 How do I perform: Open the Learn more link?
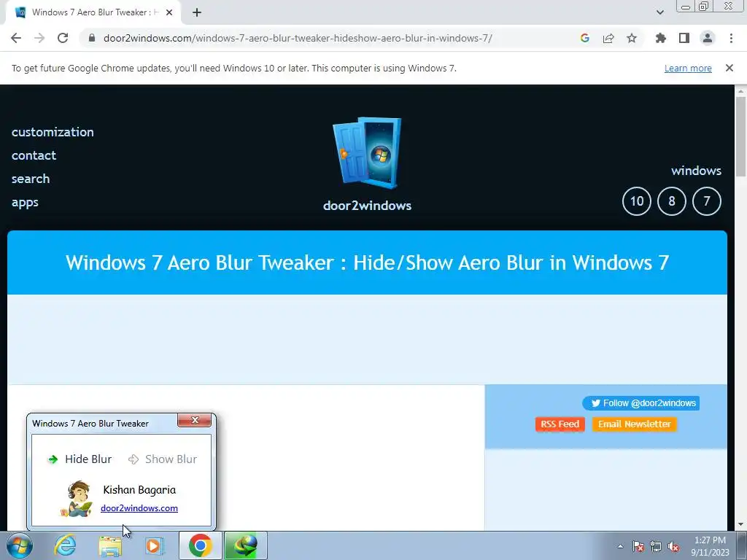coord(688,68)
